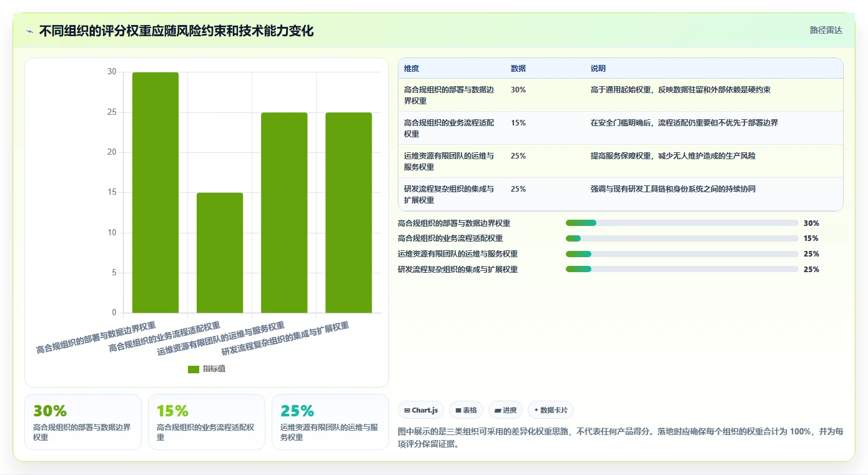Image resolution: width=868 pixels, height=475 pixels.
Task: Click the description starting 强调与现有研发工具链
Action: pos(673,189)
